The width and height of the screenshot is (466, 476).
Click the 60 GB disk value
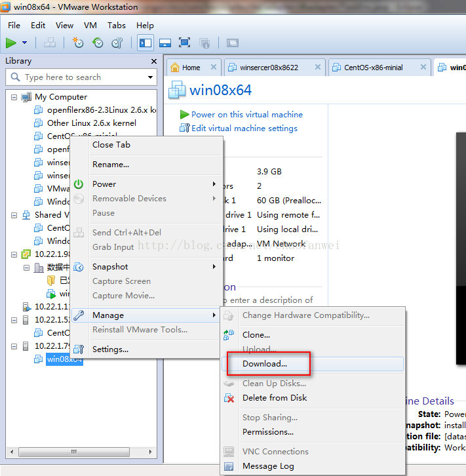tap(289, 201)
